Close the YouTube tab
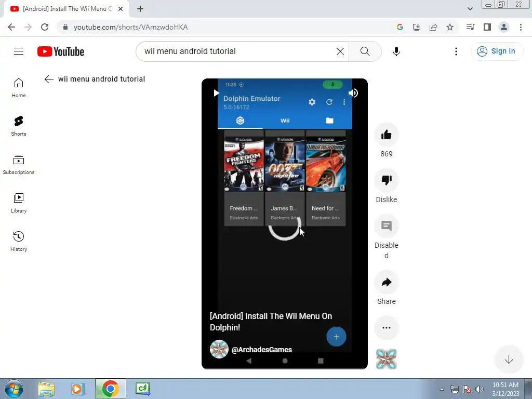 [121, 9]
